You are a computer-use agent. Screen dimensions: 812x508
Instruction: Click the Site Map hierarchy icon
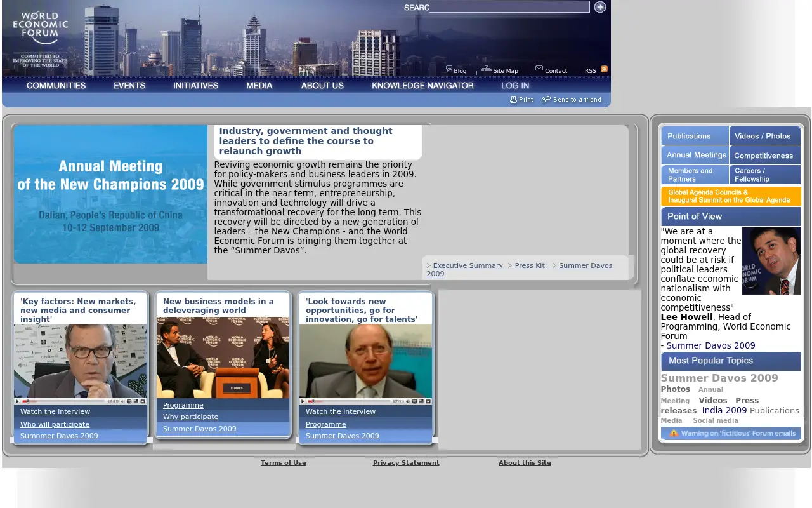[x=486, y=69]
